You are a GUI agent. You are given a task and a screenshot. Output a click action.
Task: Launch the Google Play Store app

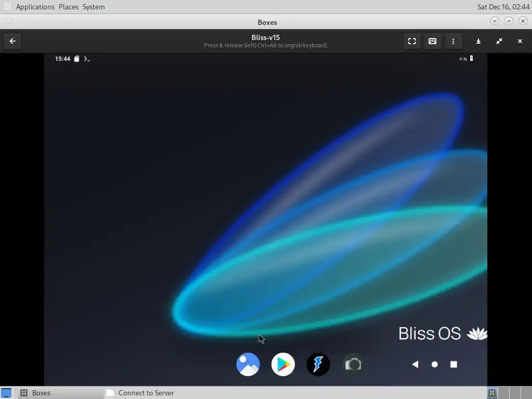click(283, 364)
